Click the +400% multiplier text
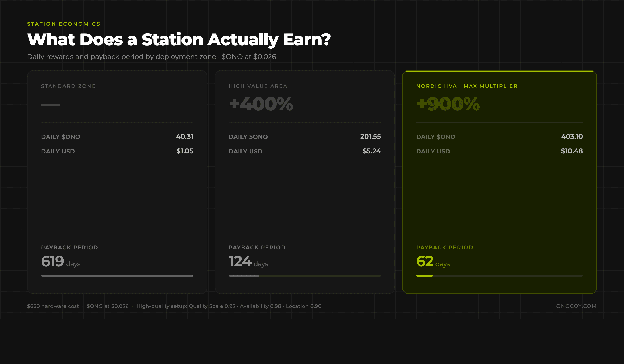The height and width of the screenshot is (364, 624). [x=261, y=104]
